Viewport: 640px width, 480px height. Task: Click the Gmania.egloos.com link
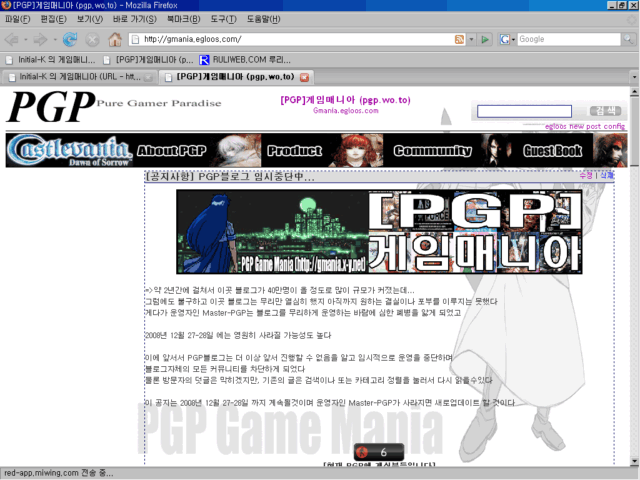click(x=346, y=111)
